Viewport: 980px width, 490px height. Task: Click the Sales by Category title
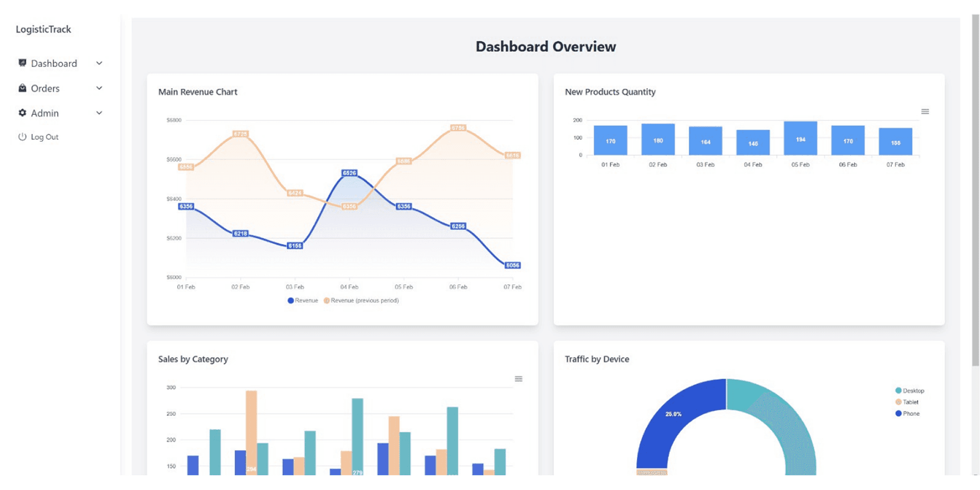[x=193, y=359]
